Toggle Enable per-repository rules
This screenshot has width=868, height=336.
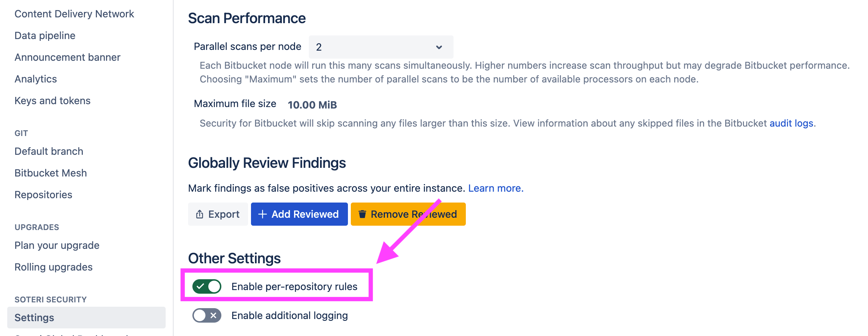pyautogui.click(x=206, y=286)
